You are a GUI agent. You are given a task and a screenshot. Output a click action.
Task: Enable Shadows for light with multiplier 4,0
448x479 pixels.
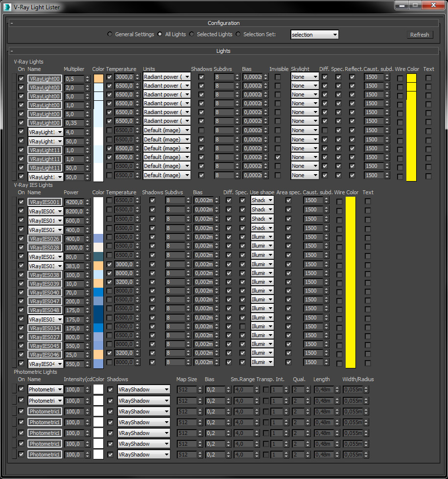click(x=201, y=131)
